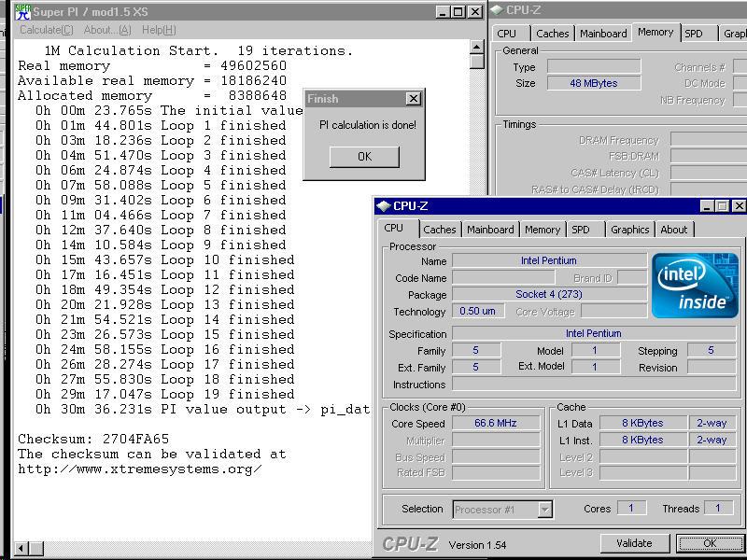747x560 pixels.
Task: Switch to Memory tab in front CPU-Z
Action: [543, 230]
